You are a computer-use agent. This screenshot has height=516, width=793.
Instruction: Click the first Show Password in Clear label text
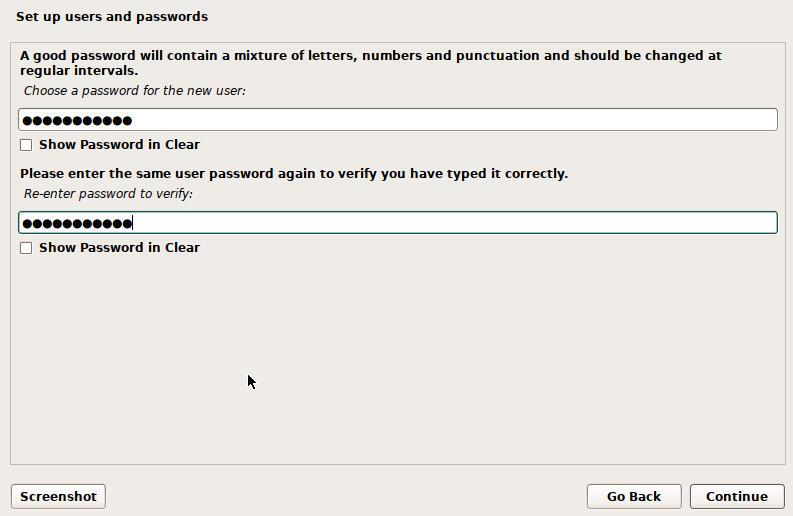coord(119,145)
